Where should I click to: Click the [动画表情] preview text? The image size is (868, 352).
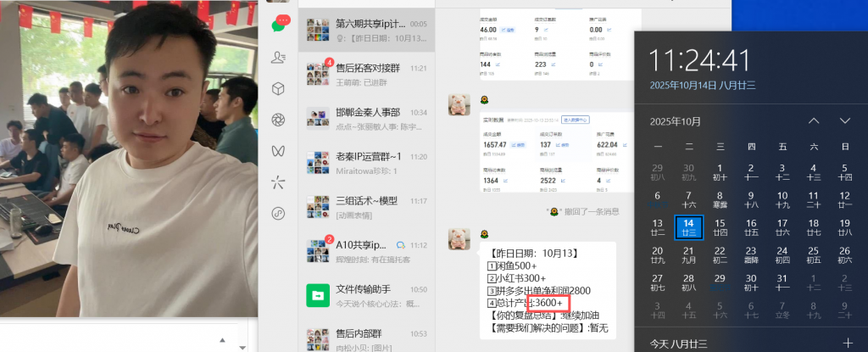pyautogui.click(x=354, y=215)
